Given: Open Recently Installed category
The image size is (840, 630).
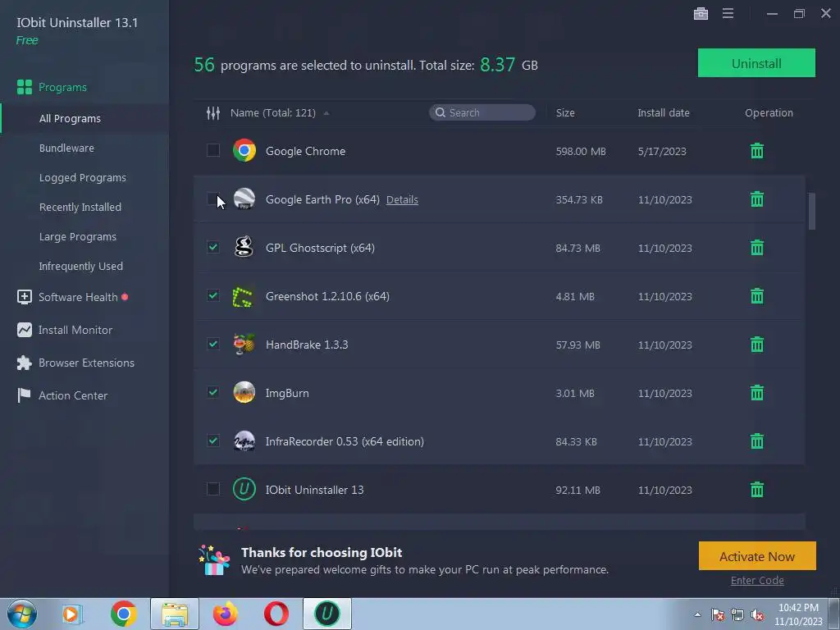Looking at the screenshot, I should [x=80, y=207].
